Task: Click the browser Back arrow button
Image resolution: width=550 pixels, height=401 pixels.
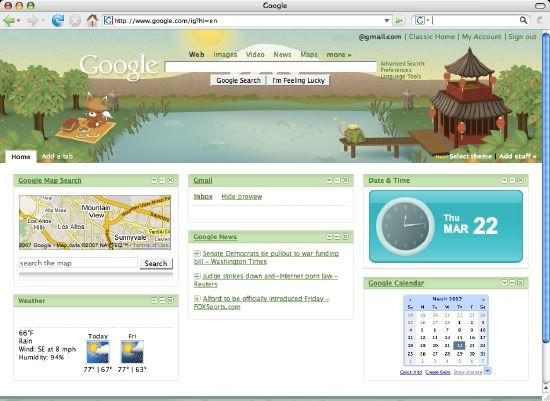Action: click(x=8, y=21)
